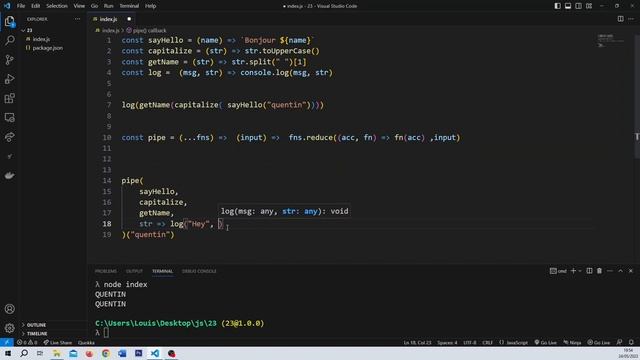Open the Live Share view in the activity bar
640x360 pixels.
pyautogui.click(x=9, y=137)
